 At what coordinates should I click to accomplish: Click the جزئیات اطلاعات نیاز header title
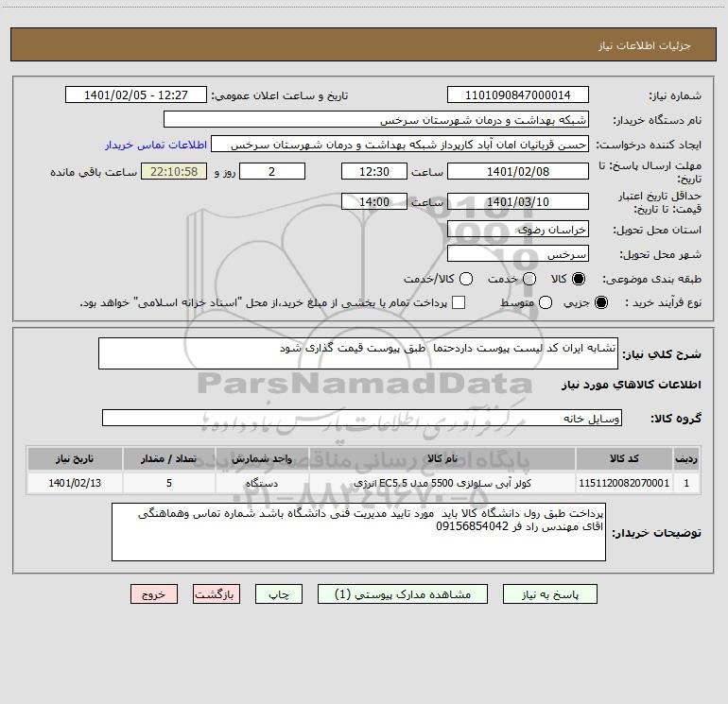pos(645,45)
